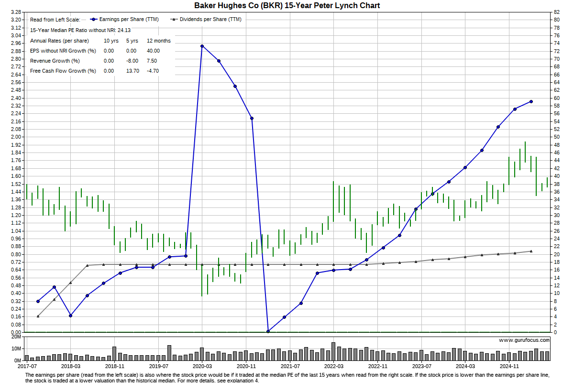
Task: Click the 3.28 left scale label
Action: [x=16, y=12]
